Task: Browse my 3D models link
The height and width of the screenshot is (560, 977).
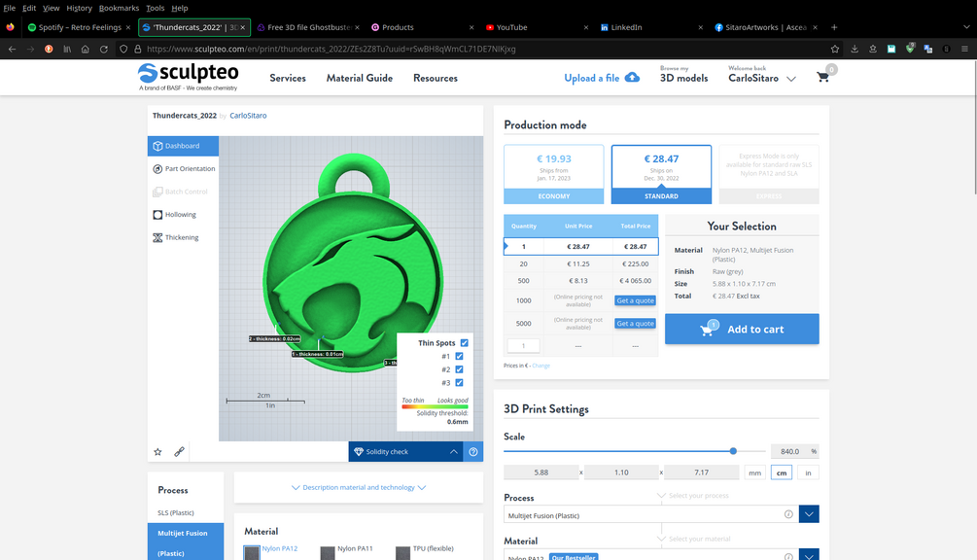Action: click(683, 74)
